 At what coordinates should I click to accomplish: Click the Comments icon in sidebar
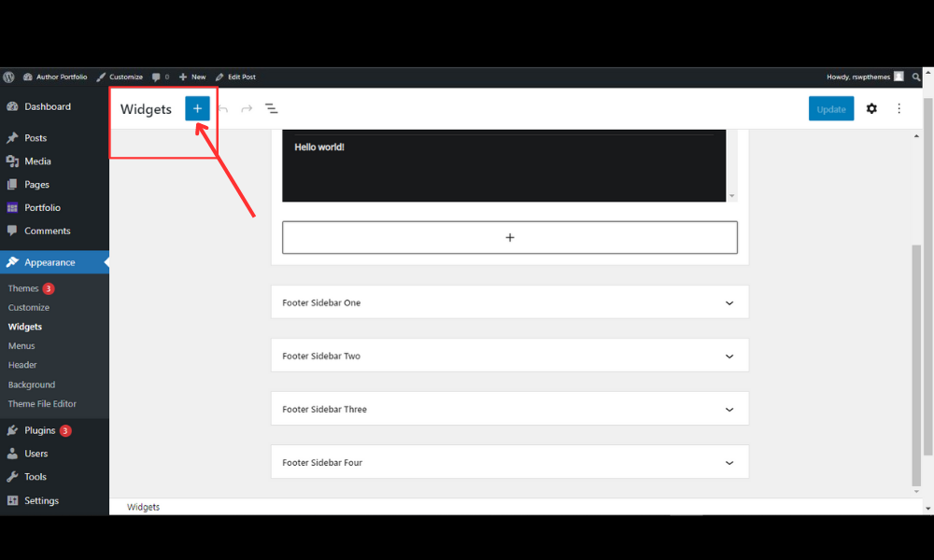click(x=12, y=231)
